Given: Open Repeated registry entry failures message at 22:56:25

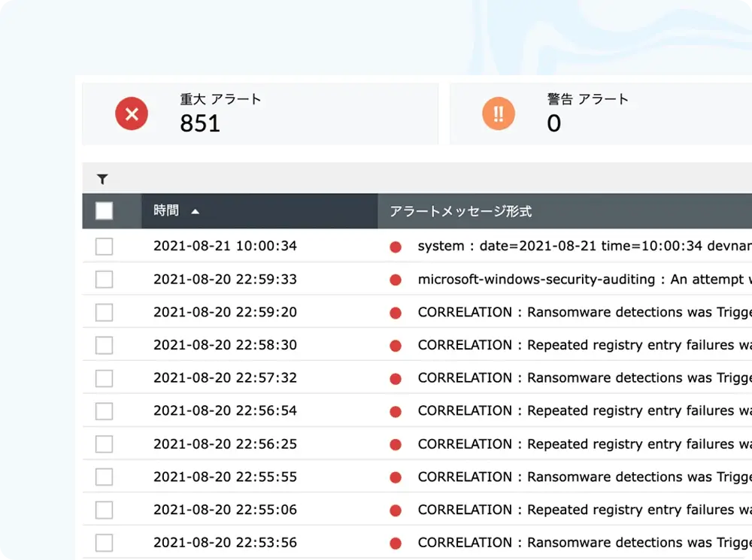Looking at the screenshot, I should 584,444.
